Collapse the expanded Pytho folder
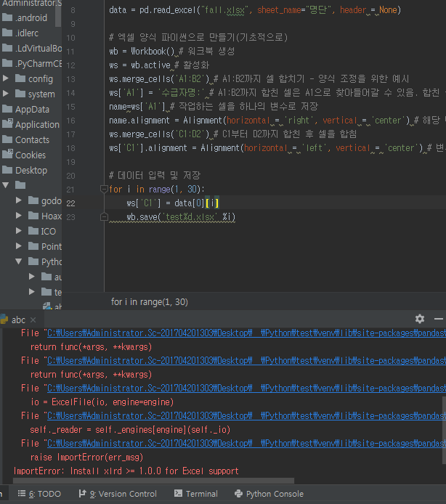This screenshot has height=504, width=446. click(x=19, y=261)
